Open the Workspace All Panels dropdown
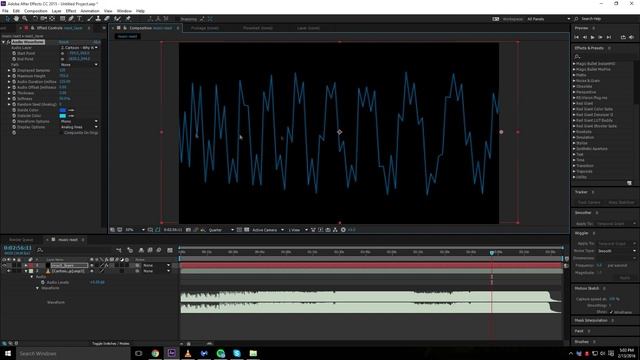The image size is (640, 360). coord(549,19)
